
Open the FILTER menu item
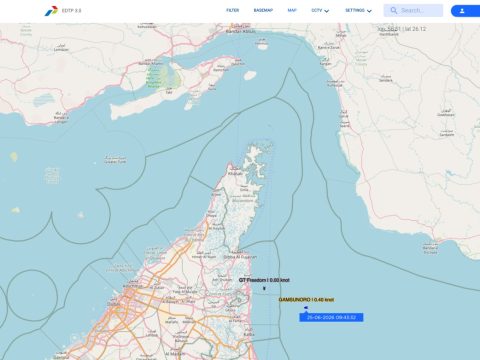[233, 10]
